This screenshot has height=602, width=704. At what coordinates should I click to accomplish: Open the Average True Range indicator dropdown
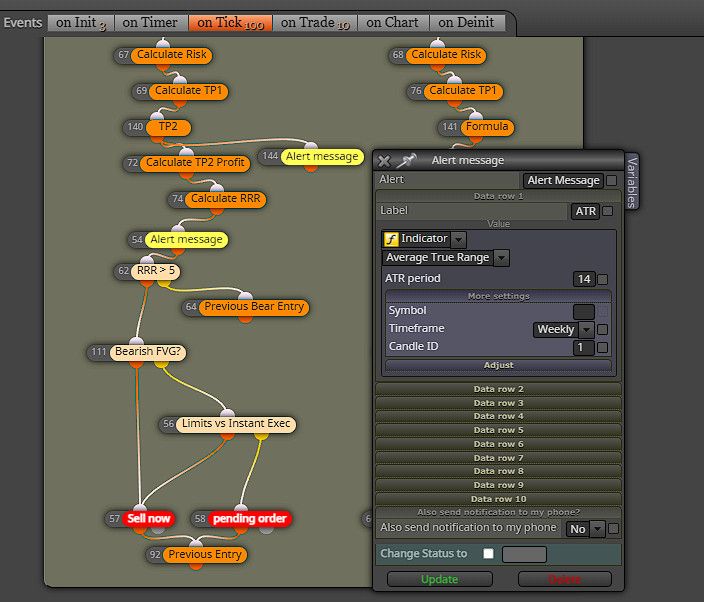coord(502,258)
